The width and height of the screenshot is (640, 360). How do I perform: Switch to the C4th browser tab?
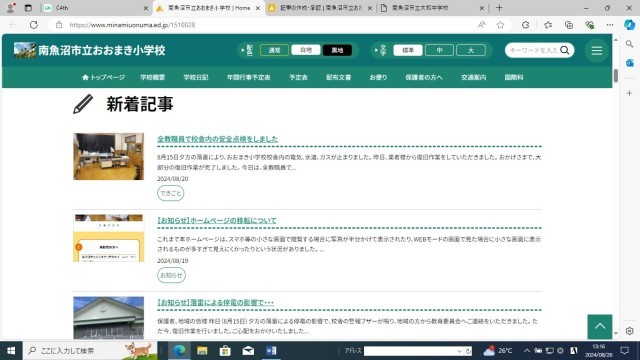96,8
